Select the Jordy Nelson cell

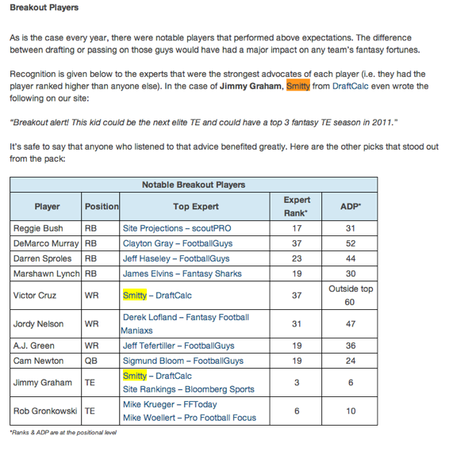point(46,324)
